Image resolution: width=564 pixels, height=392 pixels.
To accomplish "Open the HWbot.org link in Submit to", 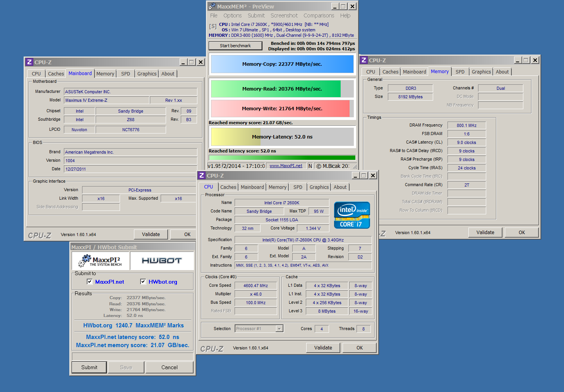I will click(x=163, y=282).
